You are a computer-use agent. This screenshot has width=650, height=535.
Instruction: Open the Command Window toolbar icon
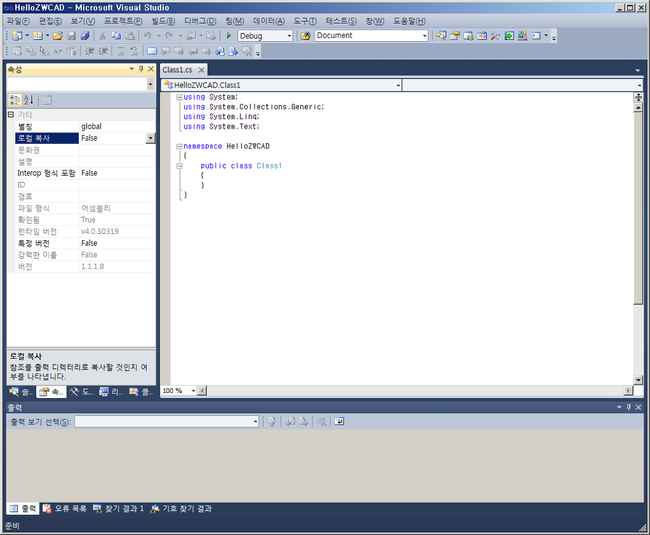[x=536, y=36]
